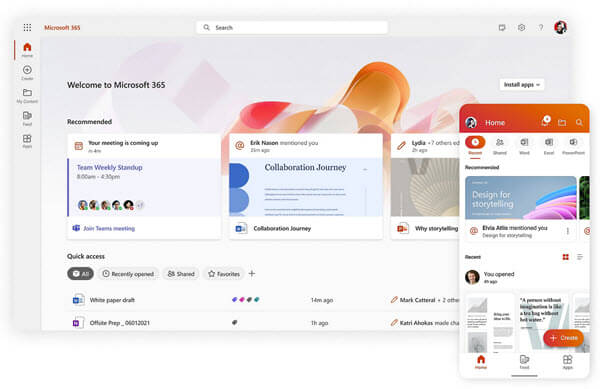
Task: Select Shared tab in mobile panel
Action: [x=500, y=145]
